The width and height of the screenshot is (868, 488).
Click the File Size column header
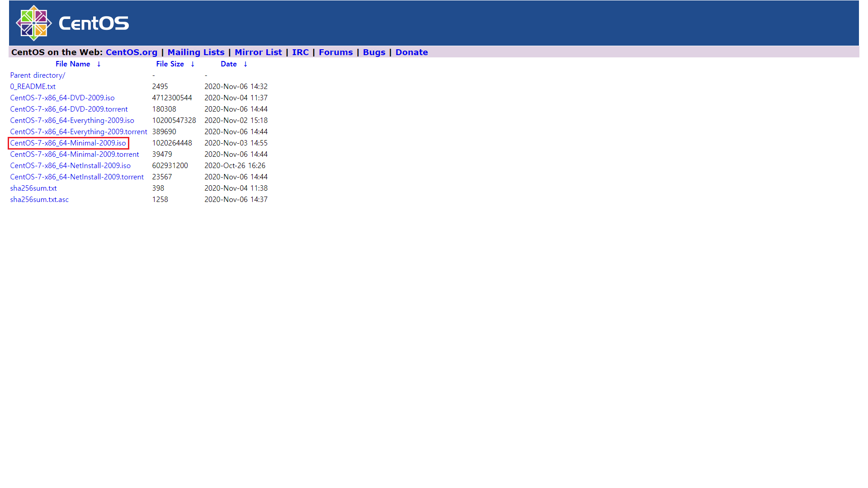point(170,64)
